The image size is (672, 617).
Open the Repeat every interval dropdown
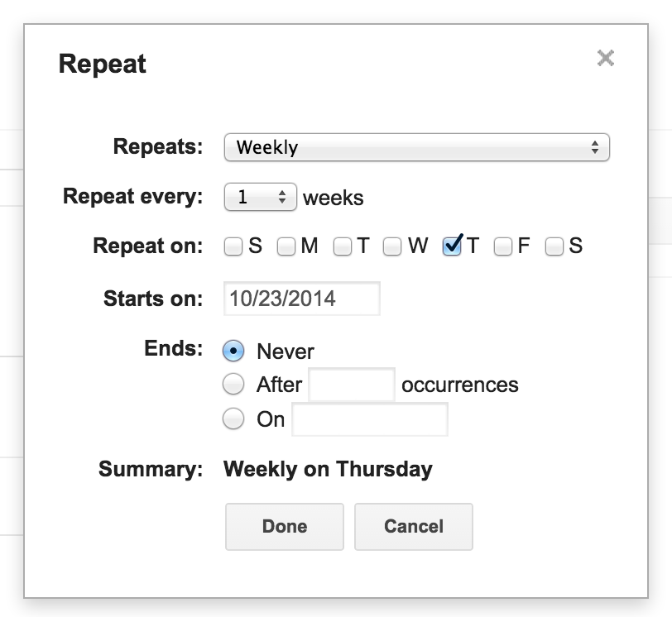260,198
